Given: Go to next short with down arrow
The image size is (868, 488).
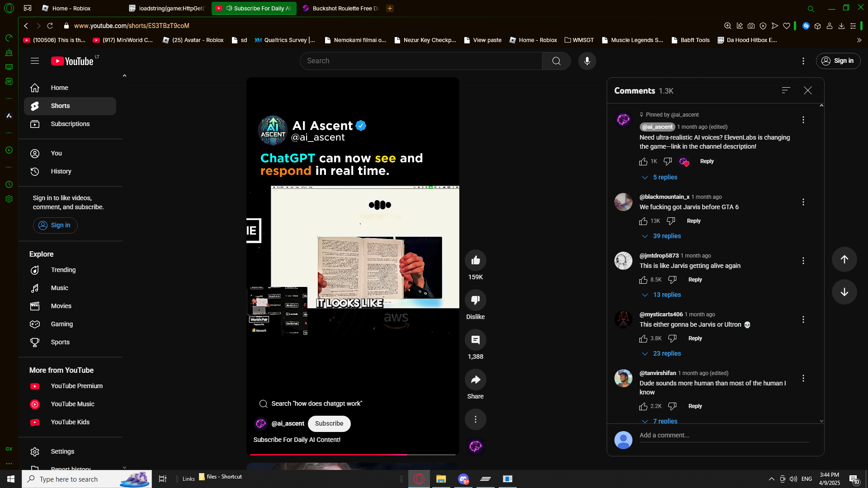Looking at the screenshot, I should [x=844, y=292].
